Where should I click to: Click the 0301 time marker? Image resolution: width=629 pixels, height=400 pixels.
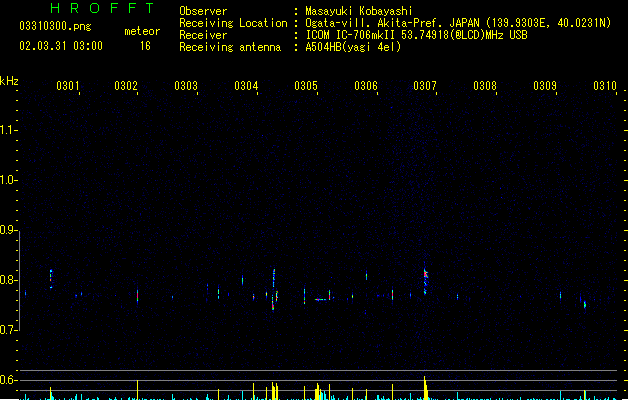(68, 86)
